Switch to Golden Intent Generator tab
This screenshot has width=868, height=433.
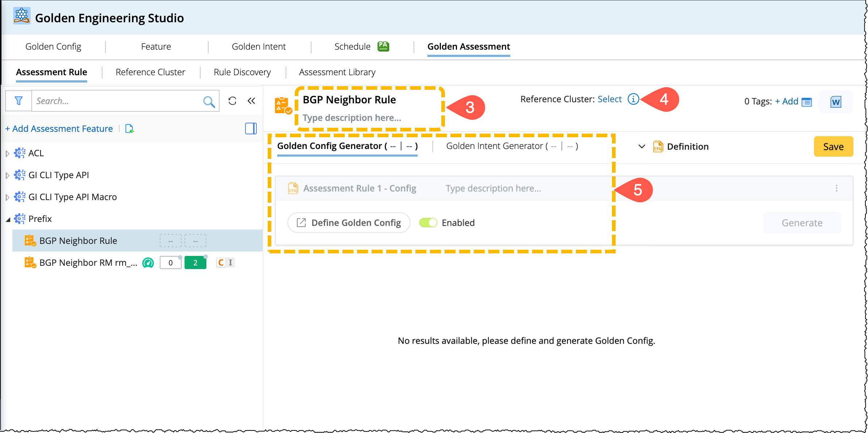click(512, 146)
